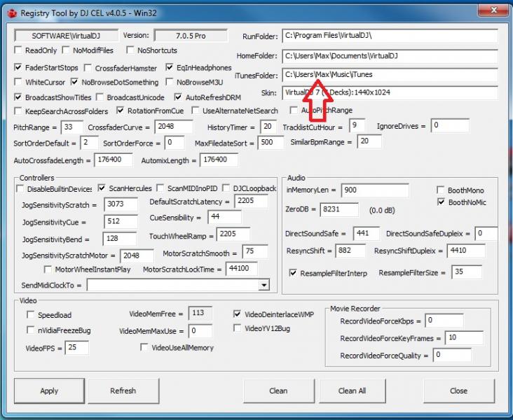Click AutoCrossfadeLength input
Viewport: 513px width, 420px height.
click(114, 160)
